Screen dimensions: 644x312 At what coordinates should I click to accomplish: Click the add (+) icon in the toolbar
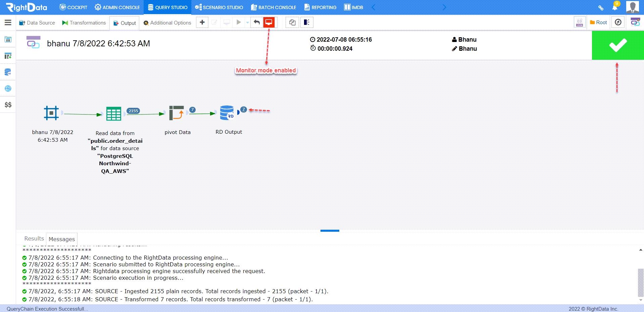[x=202, y=23]
